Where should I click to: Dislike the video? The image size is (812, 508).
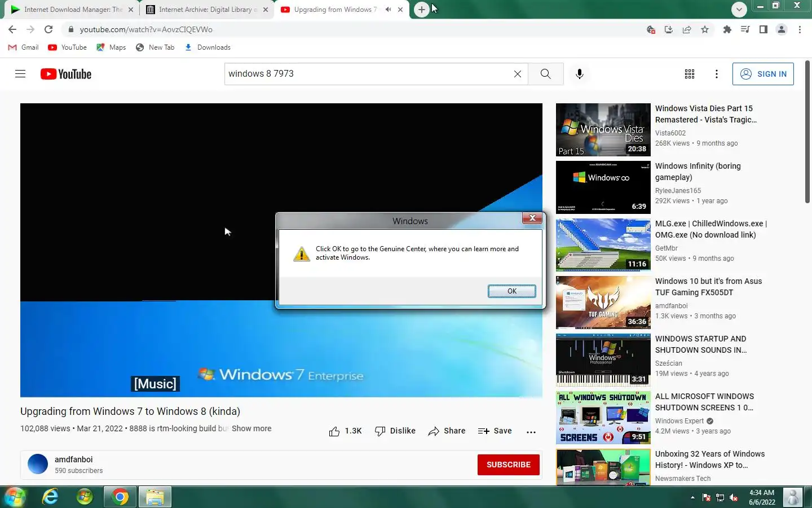(x=395, y=431)
